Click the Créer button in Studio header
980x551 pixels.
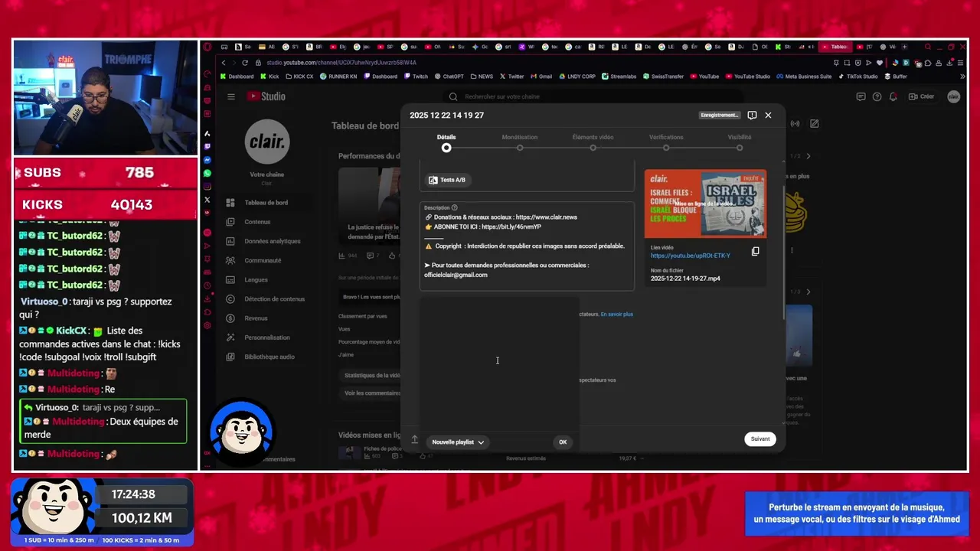click(x=921, y=96)
